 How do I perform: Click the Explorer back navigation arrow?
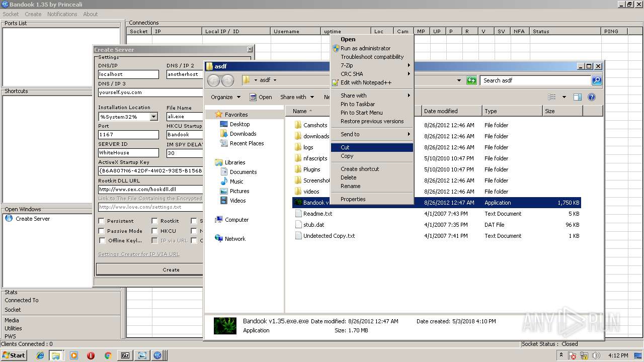point(213,80)
